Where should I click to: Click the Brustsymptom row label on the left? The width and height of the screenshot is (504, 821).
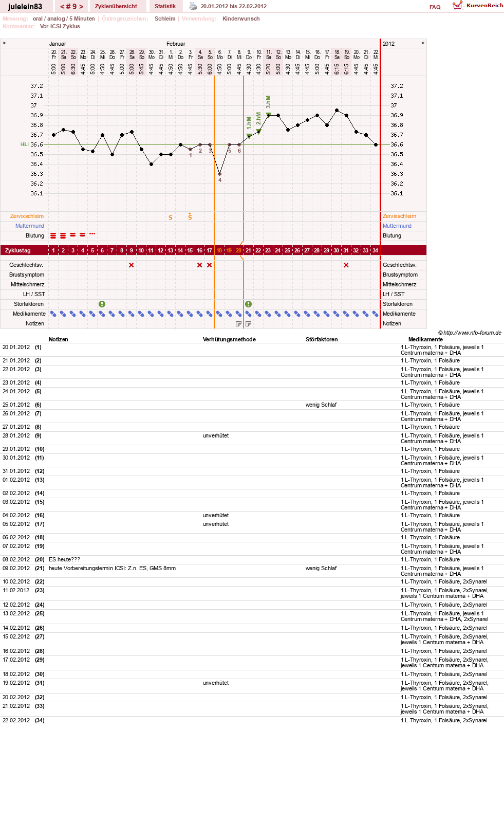click(x=27, y=275)
